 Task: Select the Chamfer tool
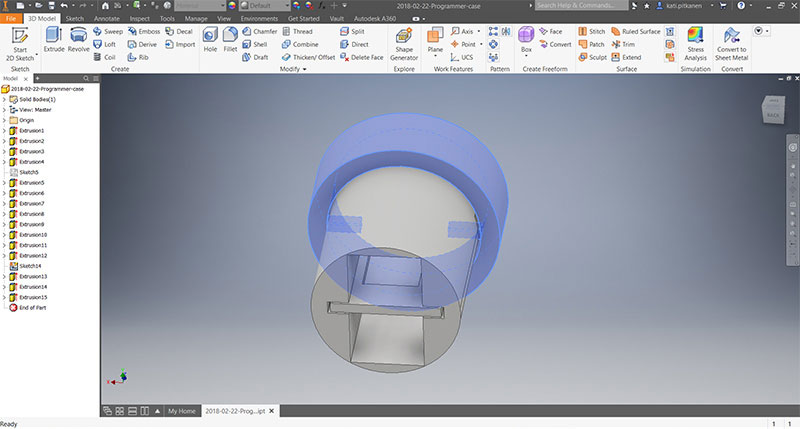click(260, 31)
